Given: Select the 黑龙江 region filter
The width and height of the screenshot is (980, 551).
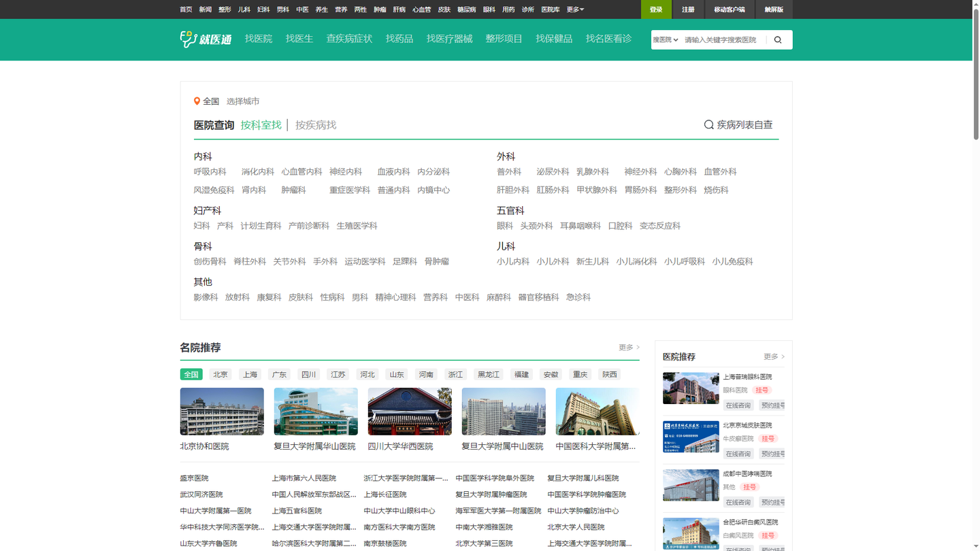Looking at the screenshot, I should click(x=489, y=375).
